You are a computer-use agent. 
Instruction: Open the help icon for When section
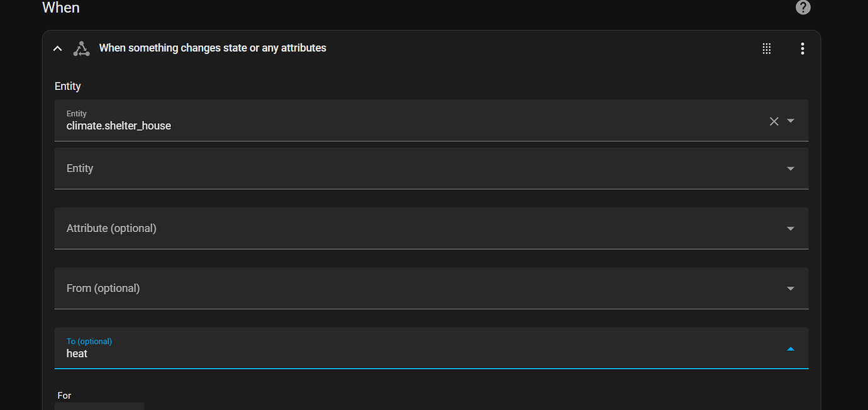tap(803, 8)
